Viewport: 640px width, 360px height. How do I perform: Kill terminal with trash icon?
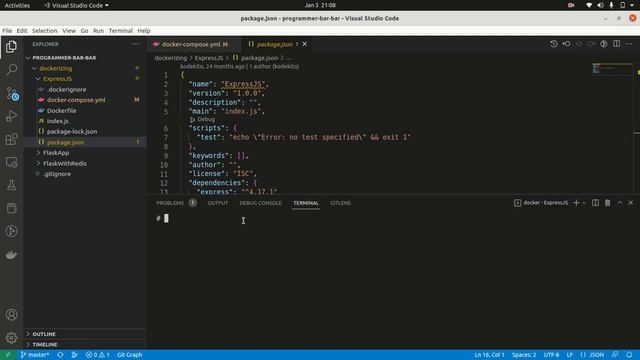(x=608, y=203)
